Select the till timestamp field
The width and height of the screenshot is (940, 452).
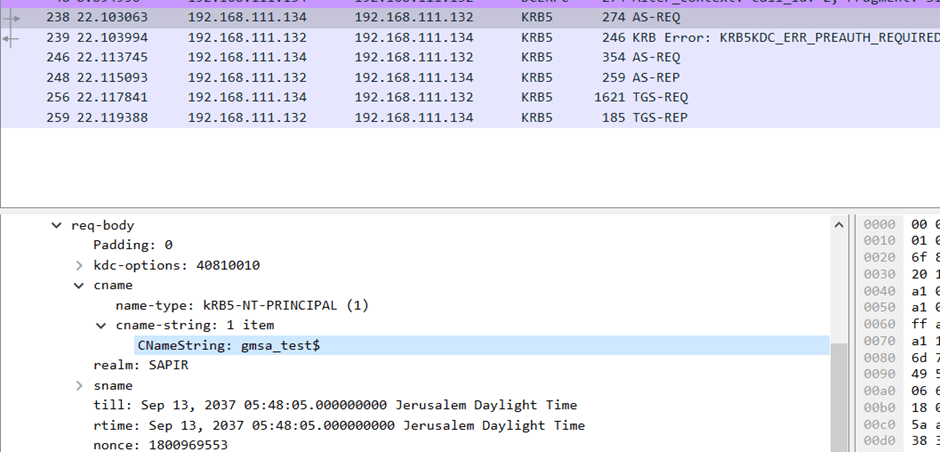coord(334,405)
